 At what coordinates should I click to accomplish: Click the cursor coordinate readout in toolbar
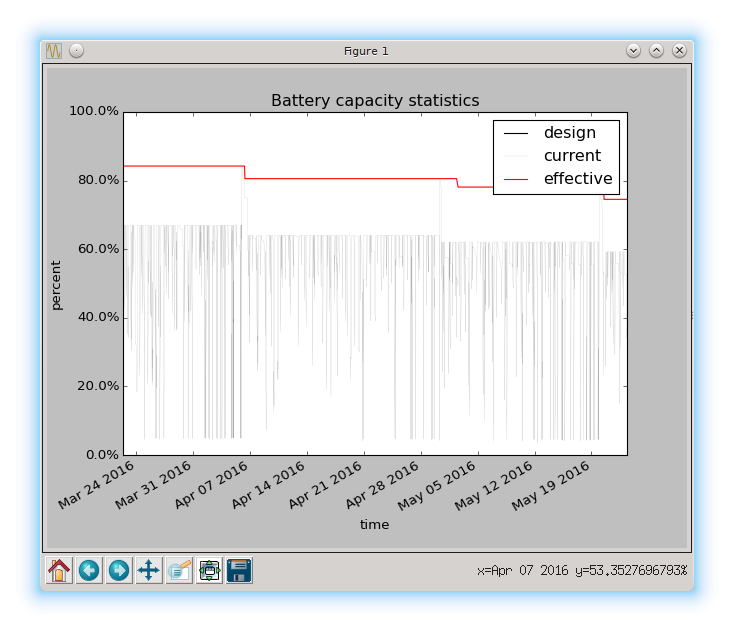(x=582, y=570)
